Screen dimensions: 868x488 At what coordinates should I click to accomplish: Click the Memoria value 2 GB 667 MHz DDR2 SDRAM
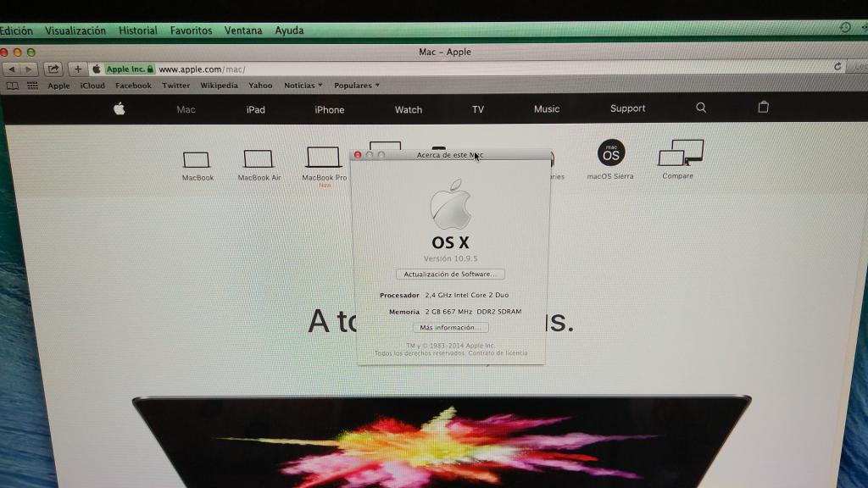(473, 312)
